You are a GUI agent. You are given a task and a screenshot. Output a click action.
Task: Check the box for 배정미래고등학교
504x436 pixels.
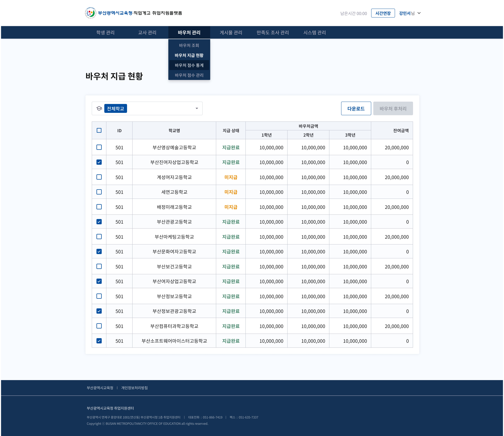(99, 207)
